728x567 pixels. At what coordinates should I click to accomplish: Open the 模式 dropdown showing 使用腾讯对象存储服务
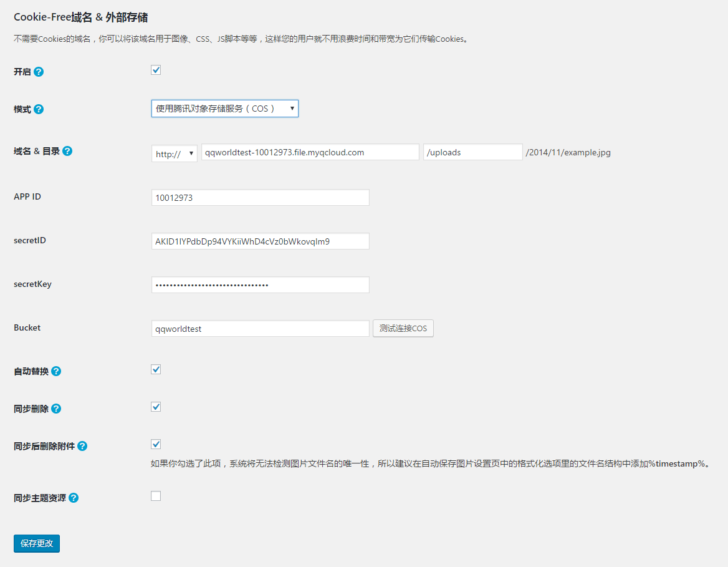225,109
